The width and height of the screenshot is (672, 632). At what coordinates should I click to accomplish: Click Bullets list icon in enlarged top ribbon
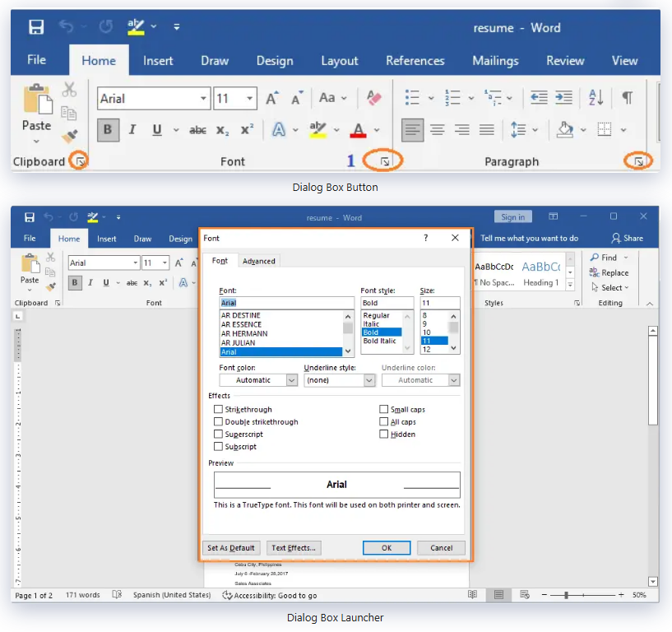pos(412,98)
